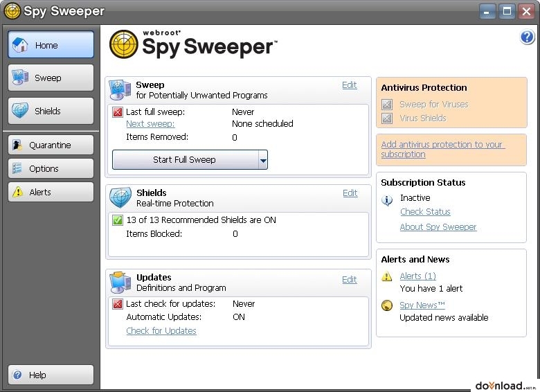Click 'Antivirus Protection' heading
Viewport: 540px width, 392px height.
[424, 88]
